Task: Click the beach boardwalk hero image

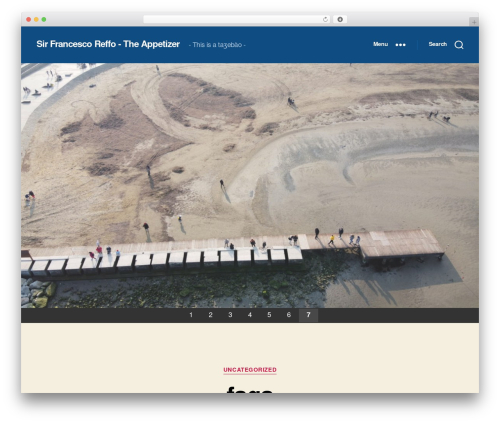Action: point(250,185)
